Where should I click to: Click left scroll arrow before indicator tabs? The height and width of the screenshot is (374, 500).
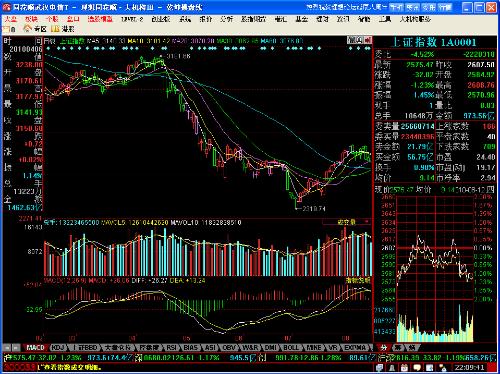tap(6, 348)
